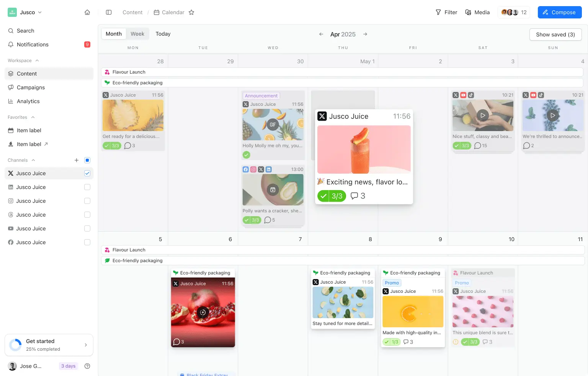Click the Today button
This screenshot has width=588, height=376.
point(163,34)
